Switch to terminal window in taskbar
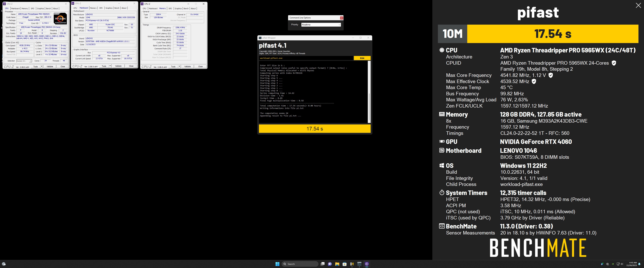The height and width of the screenshot is (268, 644). pyautogui.click(x=359, y=264)
